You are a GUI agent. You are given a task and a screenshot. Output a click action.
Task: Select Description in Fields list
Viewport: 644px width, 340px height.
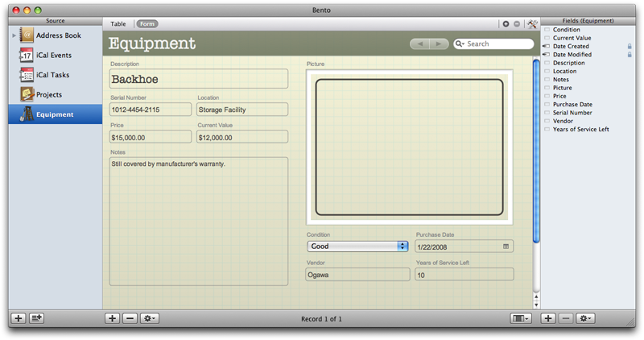click(x=568, y=63)
